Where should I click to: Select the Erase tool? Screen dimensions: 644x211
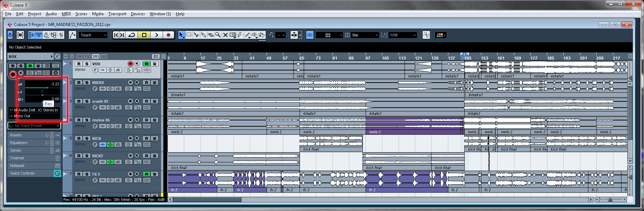(211, 35)
